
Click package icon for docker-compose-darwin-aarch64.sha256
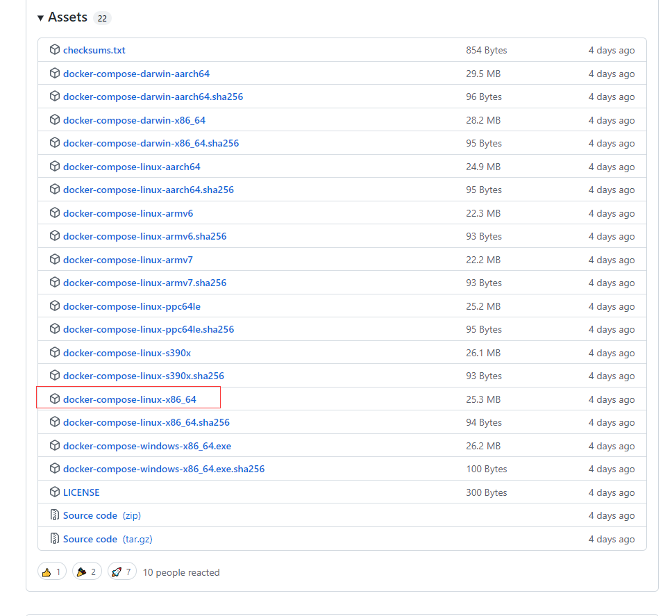tap(54, 97)
